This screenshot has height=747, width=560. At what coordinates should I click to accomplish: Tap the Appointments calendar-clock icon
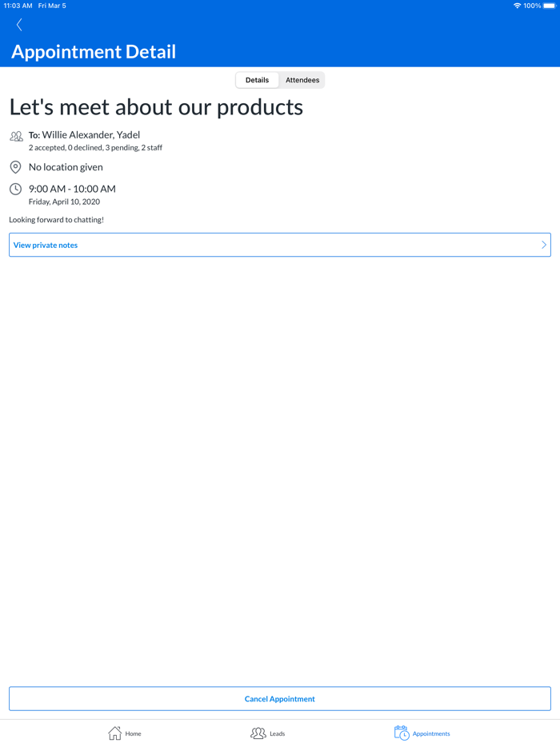[401, 732]
